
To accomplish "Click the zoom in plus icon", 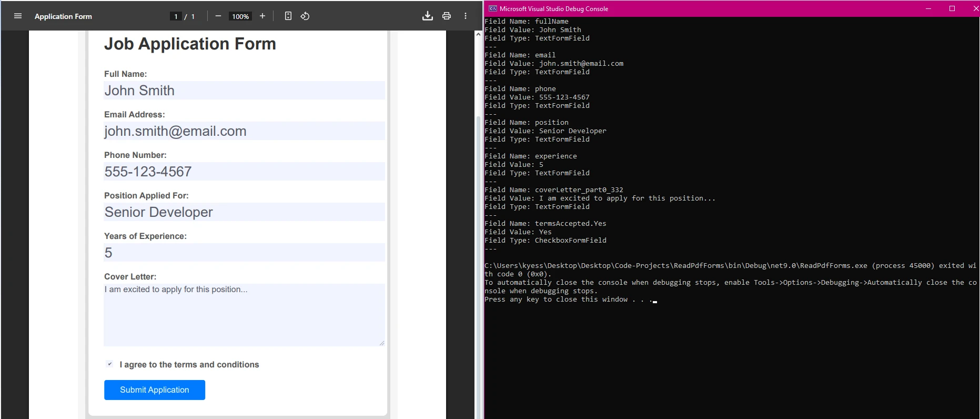I will click(262, 16).
